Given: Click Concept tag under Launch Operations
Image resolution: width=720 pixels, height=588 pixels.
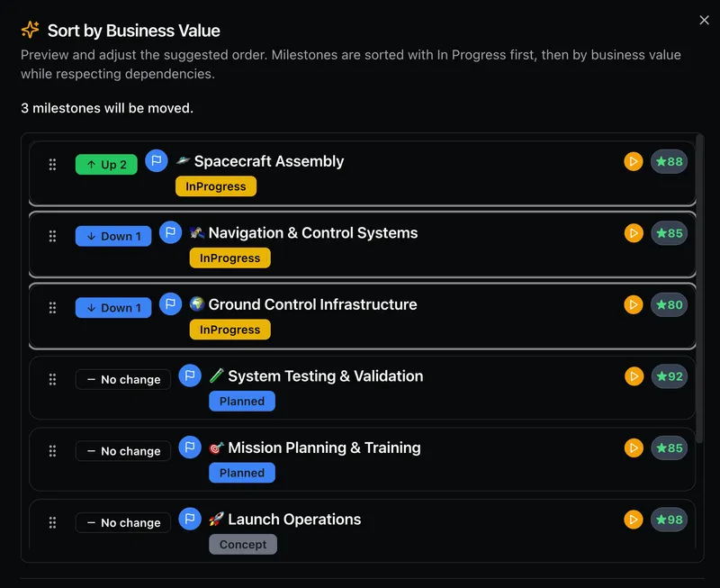Looking at the screenshot, I should (243, 544).
